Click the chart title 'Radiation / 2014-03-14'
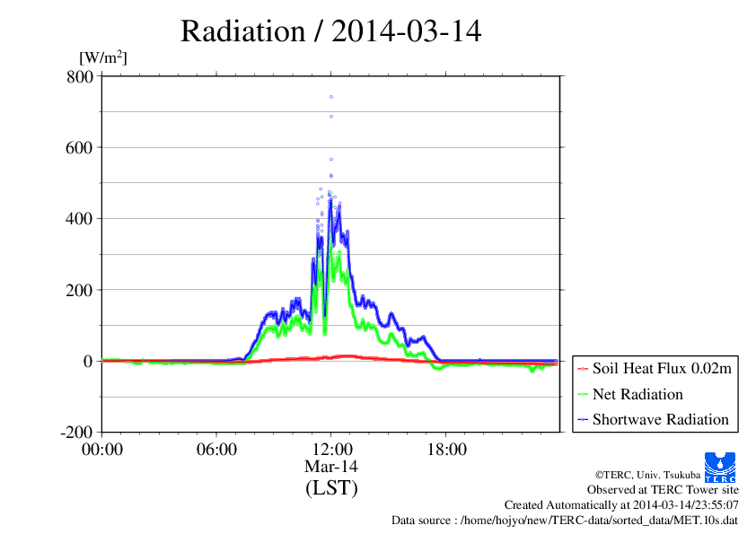The width and height of the screenshot is (756, 534). [330, 31]
